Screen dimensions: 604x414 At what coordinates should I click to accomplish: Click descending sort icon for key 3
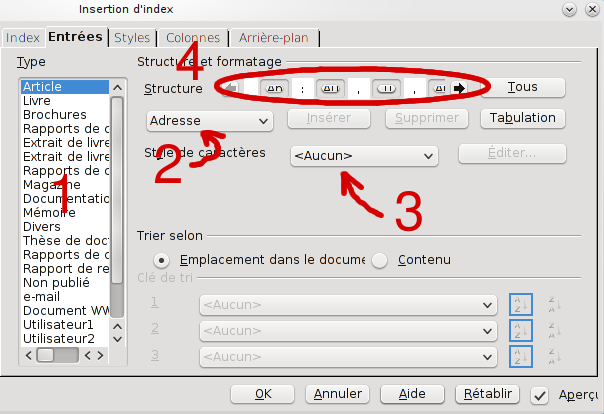tap(554, 356)
